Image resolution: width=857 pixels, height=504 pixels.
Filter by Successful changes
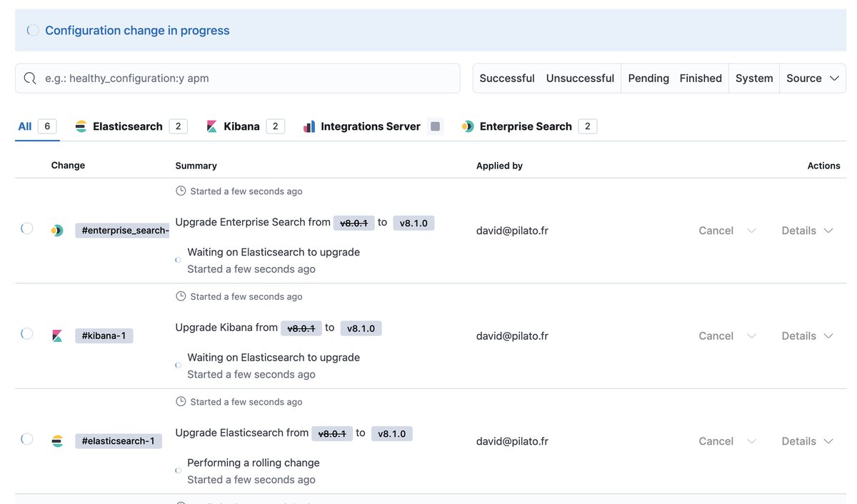coord(507,79)
